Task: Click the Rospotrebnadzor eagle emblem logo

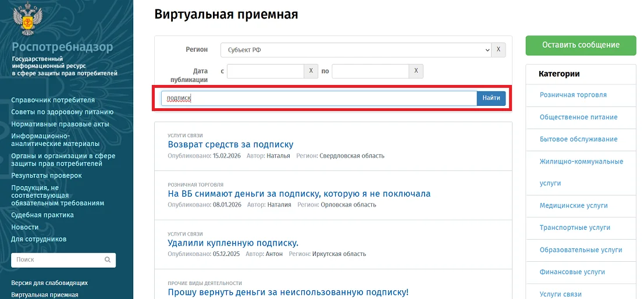Action: click(28, 19)
